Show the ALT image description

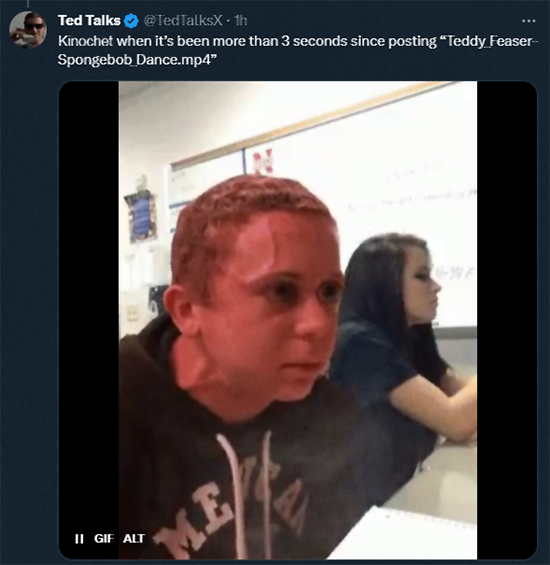tap(134, 538)
